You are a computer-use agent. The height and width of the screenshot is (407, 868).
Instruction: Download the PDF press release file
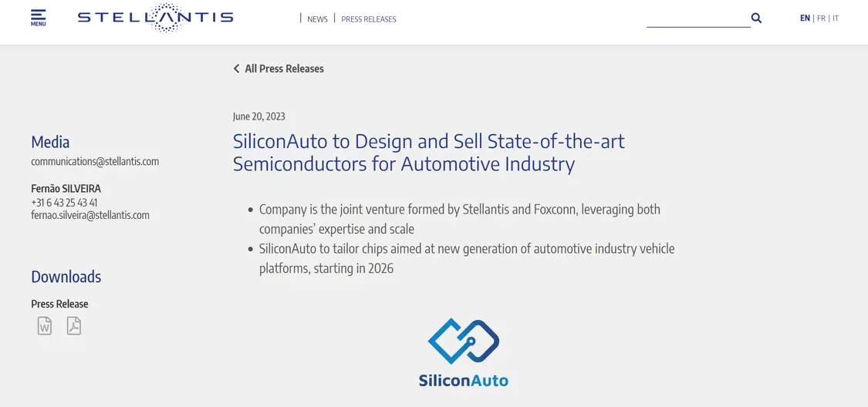point(74,326)
